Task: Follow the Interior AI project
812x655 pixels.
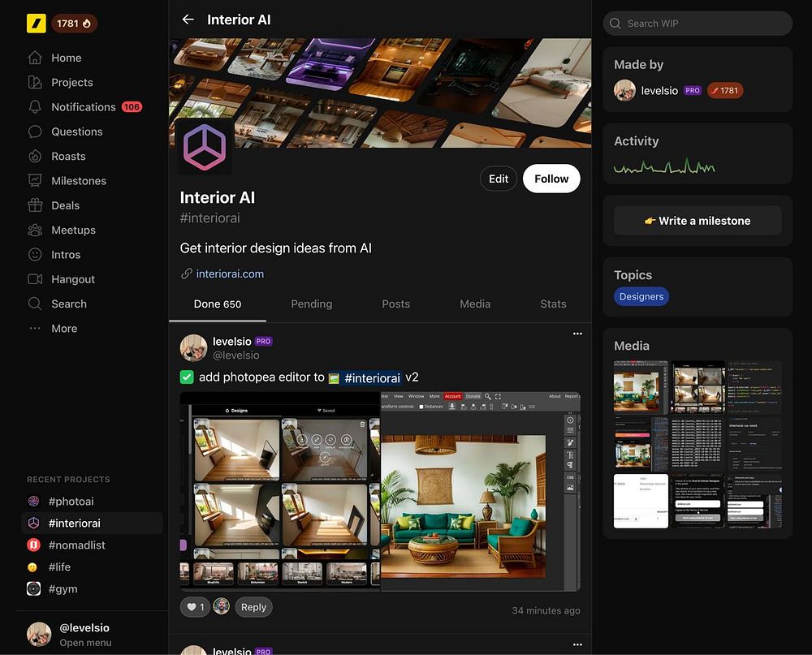Action: pos(551,179)
